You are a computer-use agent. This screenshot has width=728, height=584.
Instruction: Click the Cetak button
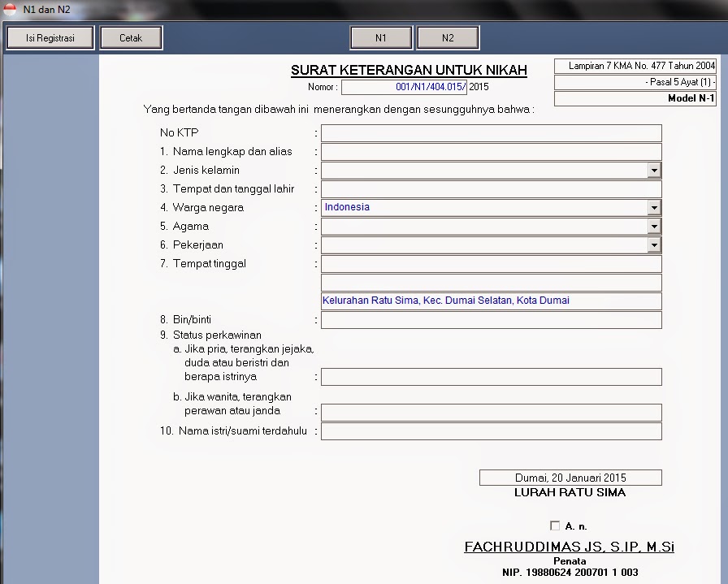(131, 37)
